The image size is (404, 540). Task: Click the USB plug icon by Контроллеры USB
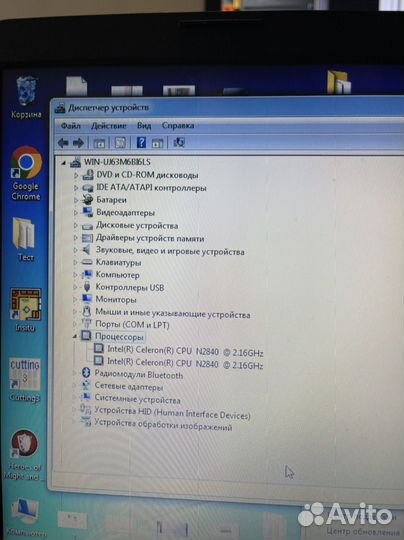click(x=87, y=287)
